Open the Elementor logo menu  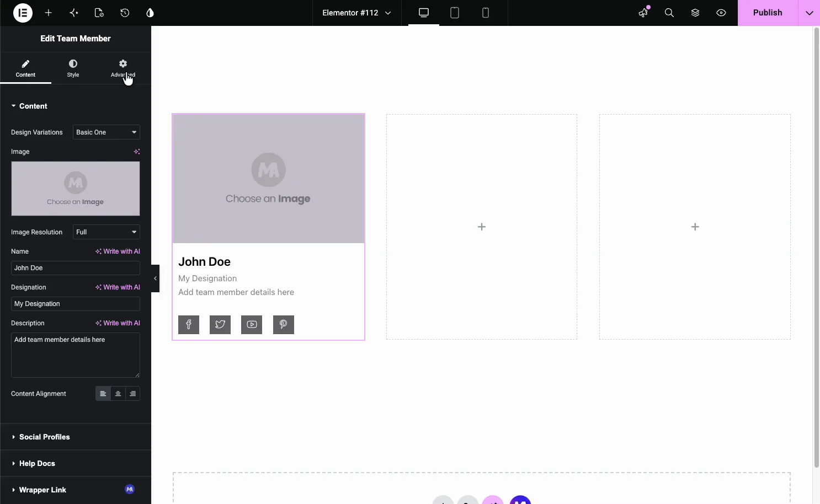pyautogui.click(x=23, y=13)
